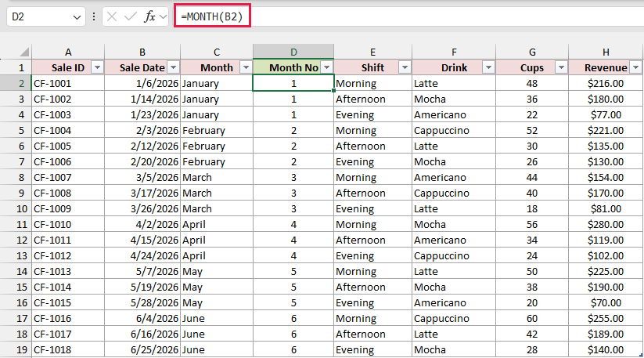Select row 10 header
The height and width of the screenshot is (358, 644).
[x=16, y=209]
